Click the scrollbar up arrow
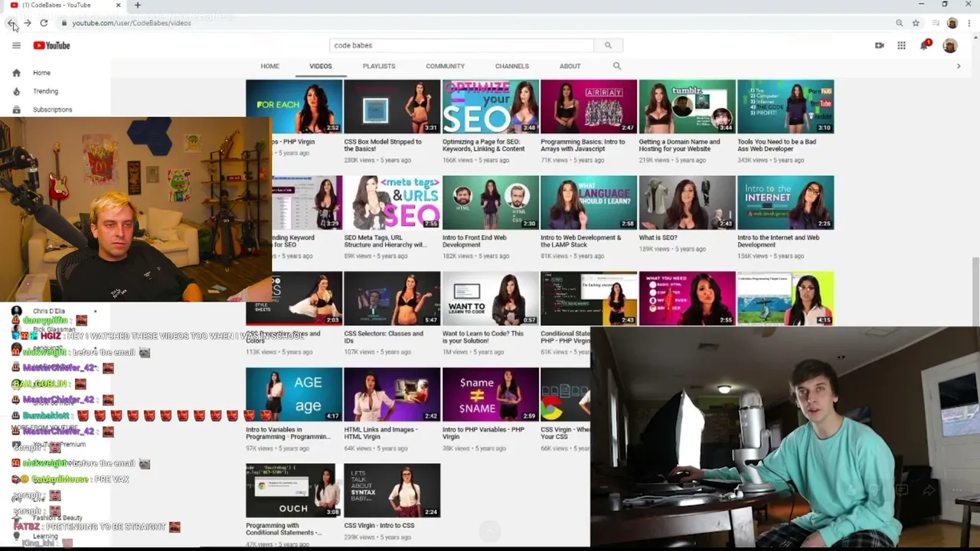The height and width of the screenshot is (551, 980). [975, 38]
